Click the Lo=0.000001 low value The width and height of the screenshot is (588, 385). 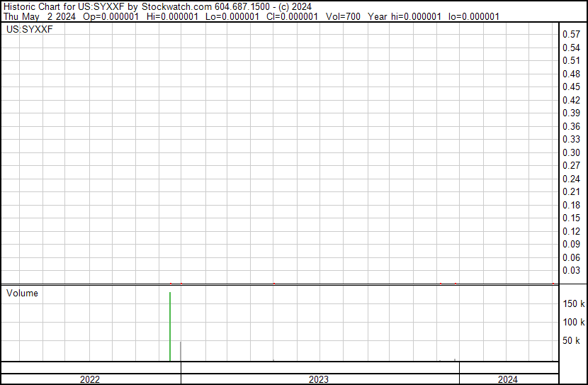click(x=232, y=17)
